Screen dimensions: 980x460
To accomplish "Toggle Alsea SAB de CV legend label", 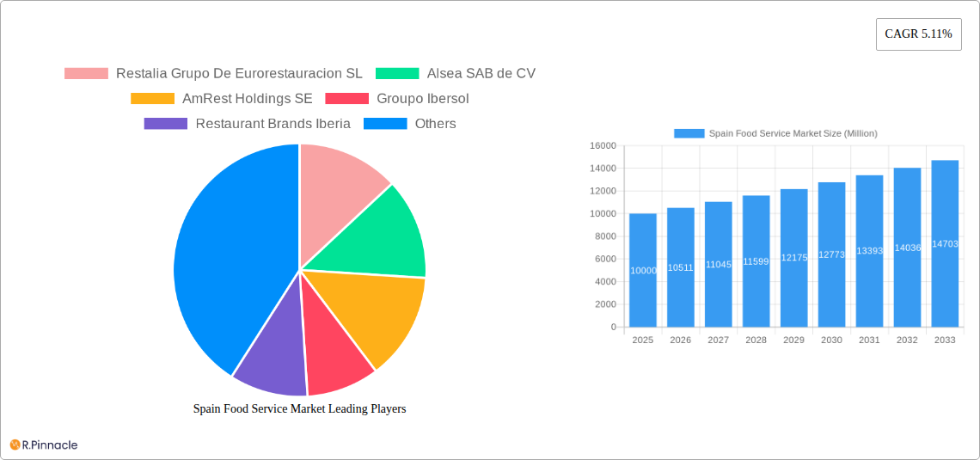I will [x=481, y=73].
